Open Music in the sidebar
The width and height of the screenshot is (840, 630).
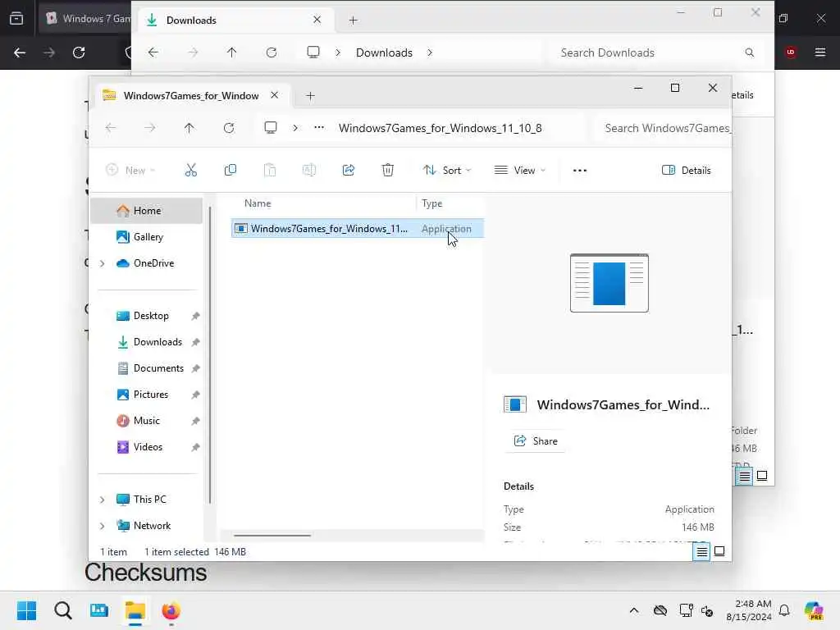click(x=146, y=421)
